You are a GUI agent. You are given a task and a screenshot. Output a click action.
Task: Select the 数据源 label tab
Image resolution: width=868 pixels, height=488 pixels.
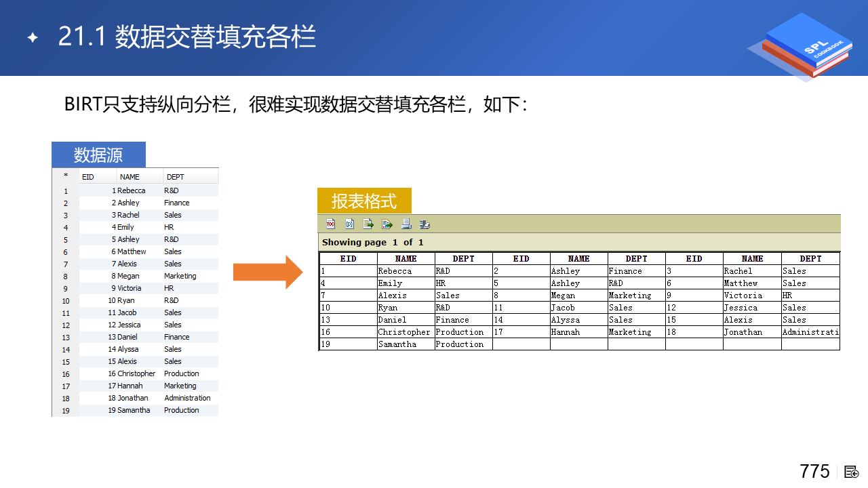point(98,155)
